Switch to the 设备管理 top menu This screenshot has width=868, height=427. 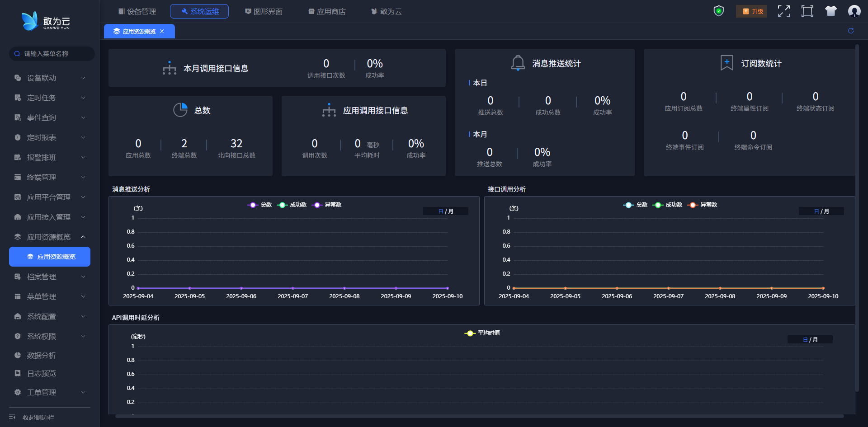137,11
